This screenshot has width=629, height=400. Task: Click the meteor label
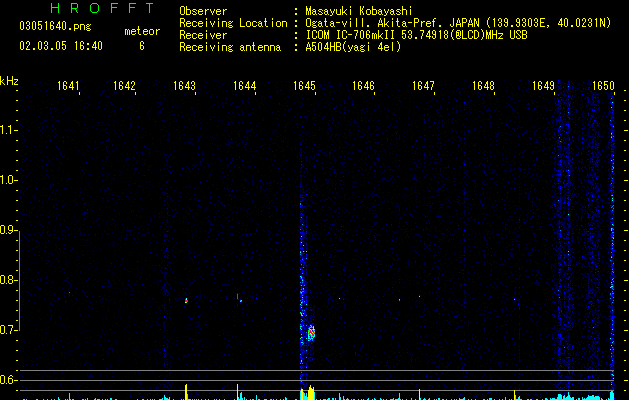[x=142, y=31]
